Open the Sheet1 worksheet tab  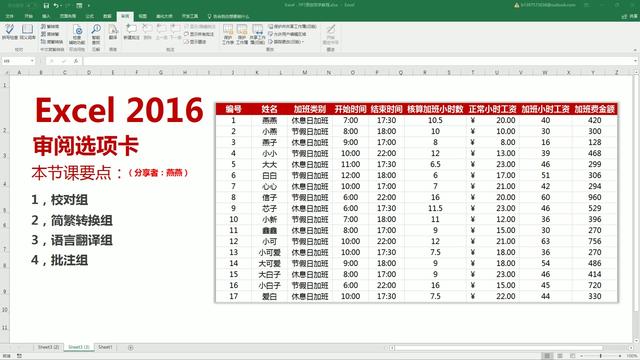[105, 347]
